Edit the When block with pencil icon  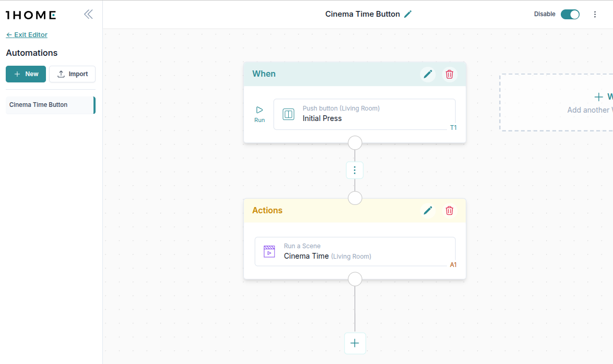click(428, 74)
